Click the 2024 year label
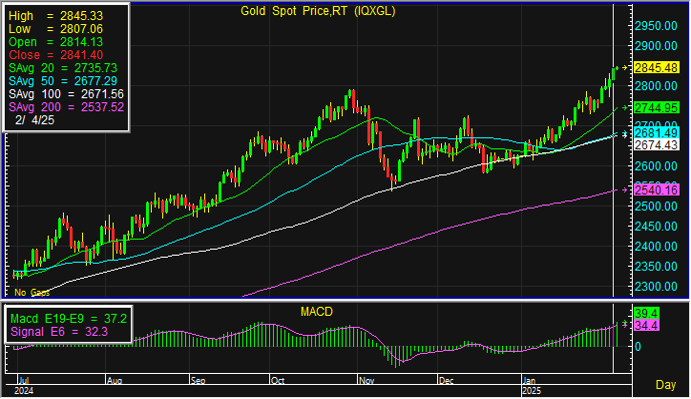Viewport: 691px width, 399px height. tap(24, 391)
